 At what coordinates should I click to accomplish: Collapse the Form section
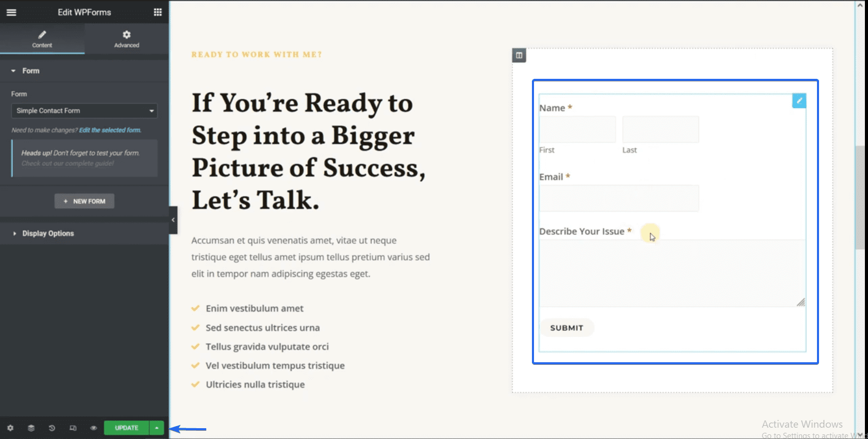click(84, 71)
